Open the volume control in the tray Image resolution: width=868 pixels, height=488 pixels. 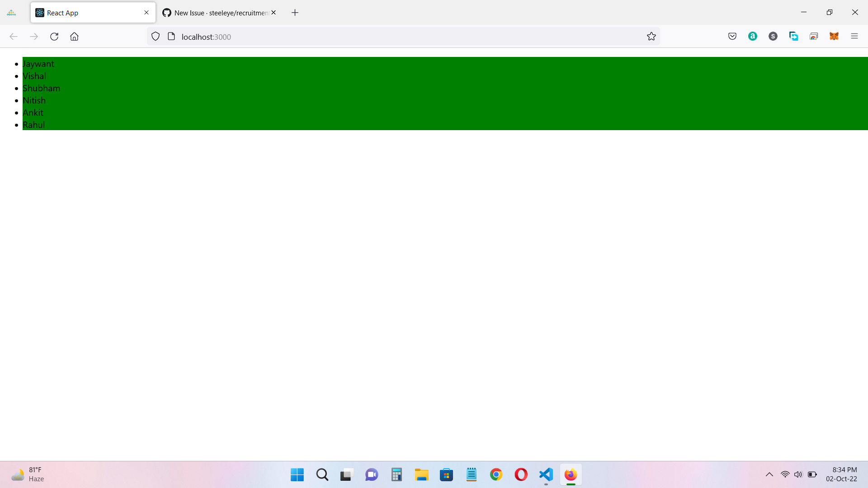[x=798, y=475]
